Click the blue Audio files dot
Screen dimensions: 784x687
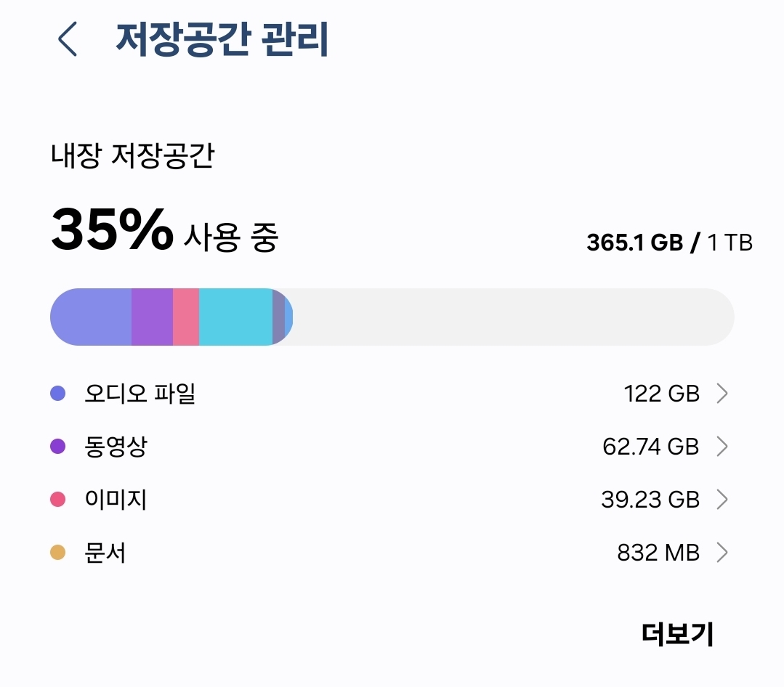pos(57,394)
